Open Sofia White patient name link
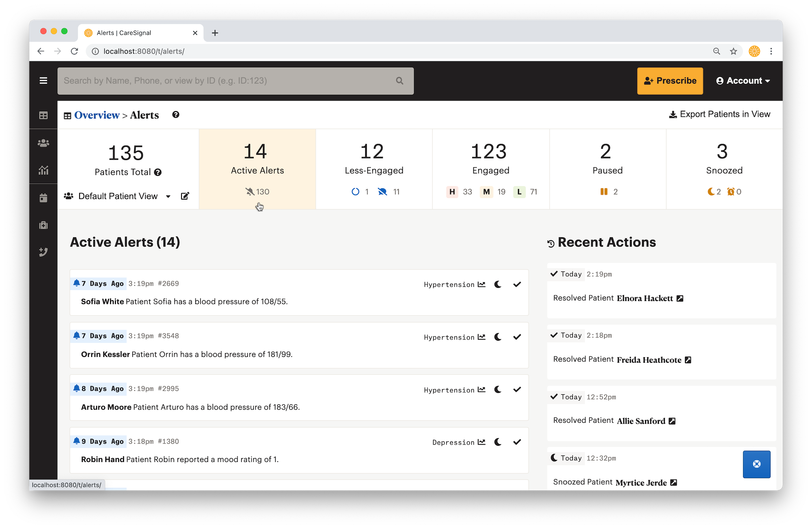The width and height of the screenshot is (812, 529). [x=102, y=301]
